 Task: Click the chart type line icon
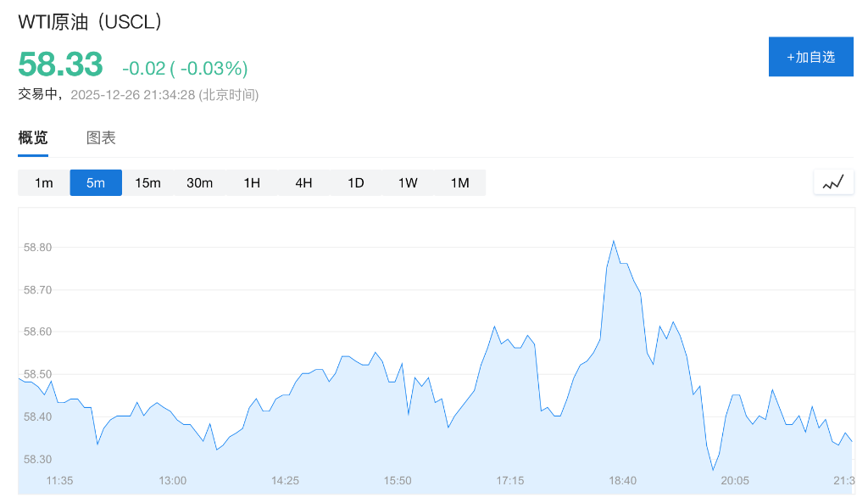pos(833,182)
